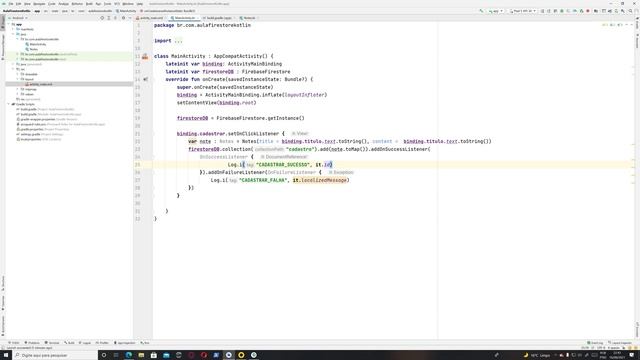Expand the folded import statements
This screenshot has width=640, height=360.
(178, 41)
